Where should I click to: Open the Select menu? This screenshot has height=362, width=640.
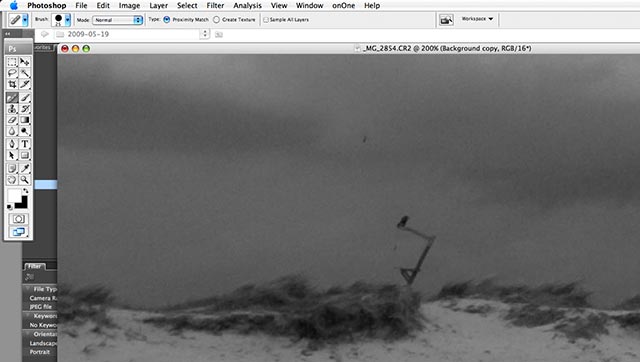[x=187, y=6]
